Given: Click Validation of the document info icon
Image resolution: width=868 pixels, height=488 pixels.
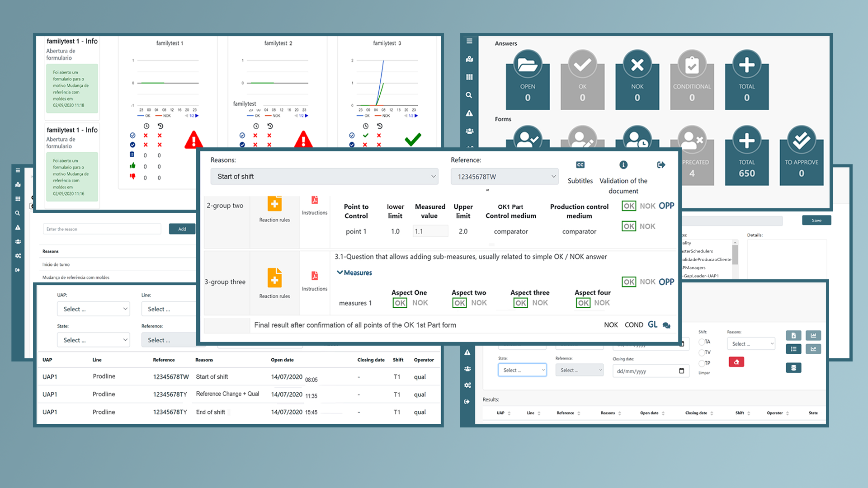Looking at the screenshot, I should click(623, 165).
